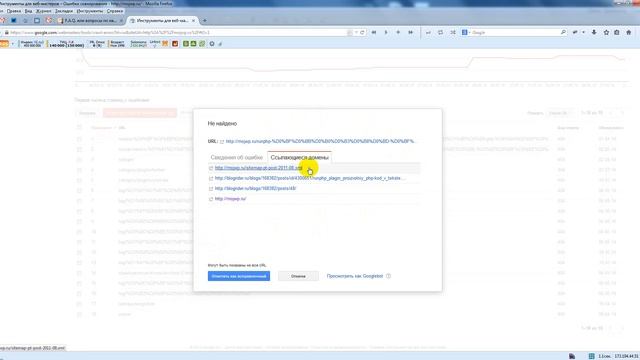Close the "F.A.Q." browser tab
Viewport: 640px width, 360px height.
(x=121, y=20)
